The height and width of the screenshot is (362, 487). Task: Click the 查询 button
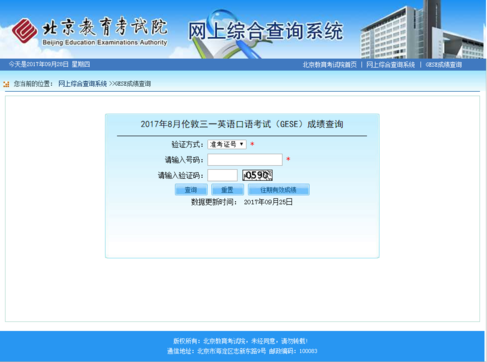pos(191,190)
